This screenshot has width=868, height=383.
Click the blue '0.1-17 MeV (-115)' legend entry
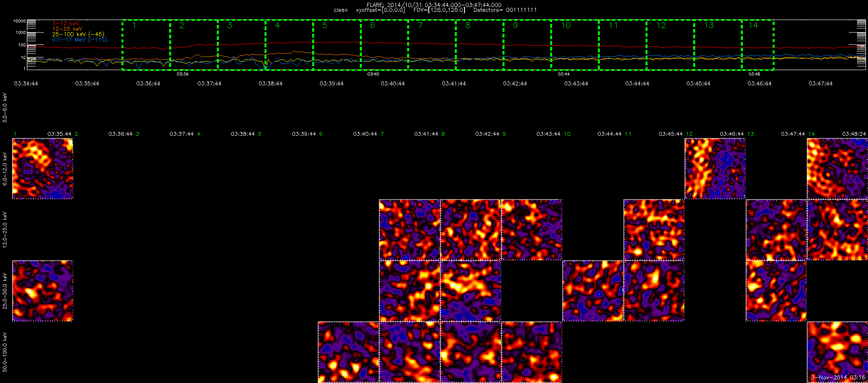[x=79, y=40]
